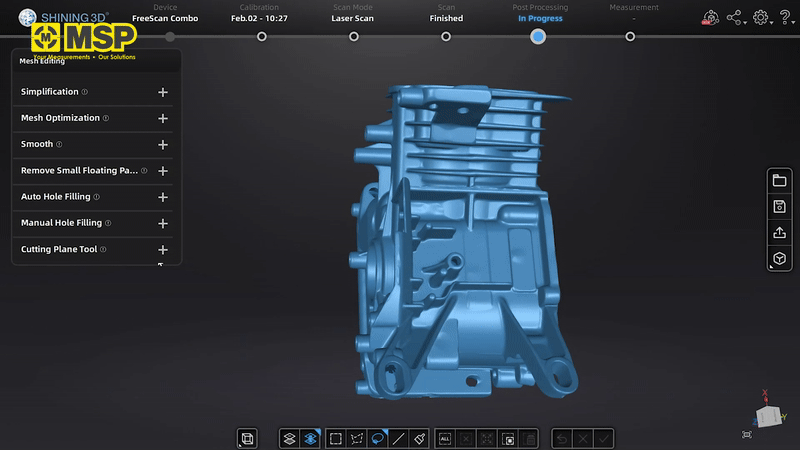Pick the line selection tool
Viewport: 800px width, 450px height.
pyautogui.click(x=399, y=438)
